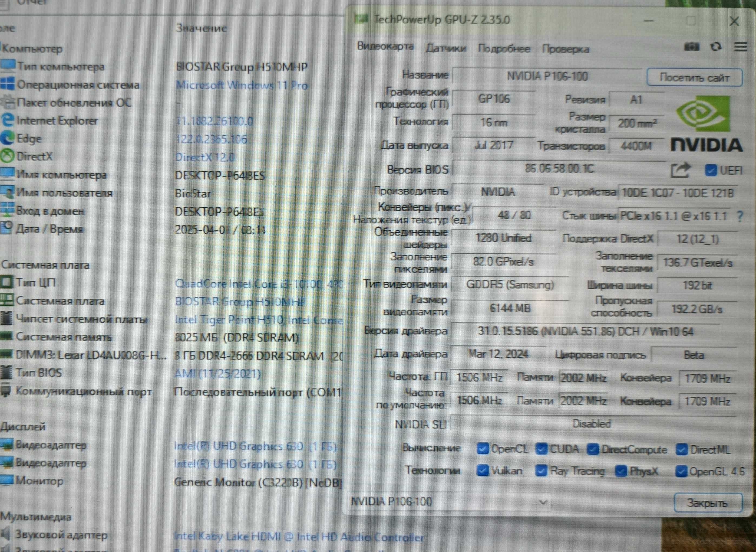Toggle the OpenCL checkbox
Viewport: 756px width, 552px height.
coord(483,449)
